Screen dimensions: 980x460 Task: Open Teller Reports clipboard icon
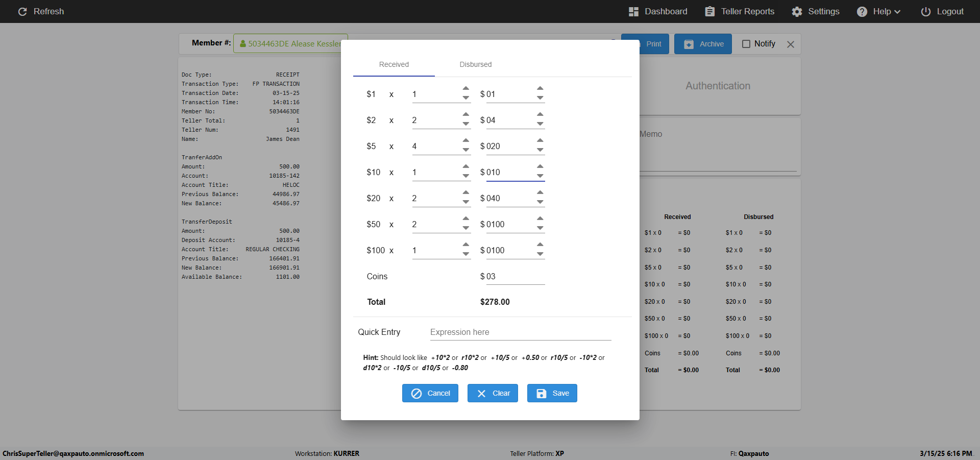(709, 11)
